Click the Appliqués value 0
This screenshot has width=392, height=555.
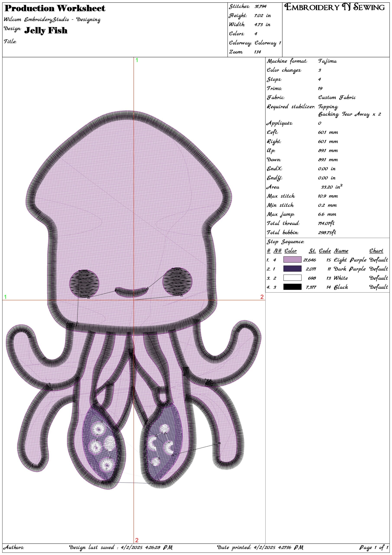tap(320, 123)
